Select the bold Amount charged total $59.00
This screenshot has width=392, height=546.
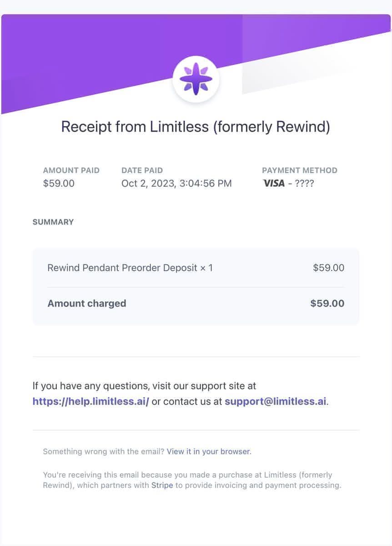coord(327,303)
